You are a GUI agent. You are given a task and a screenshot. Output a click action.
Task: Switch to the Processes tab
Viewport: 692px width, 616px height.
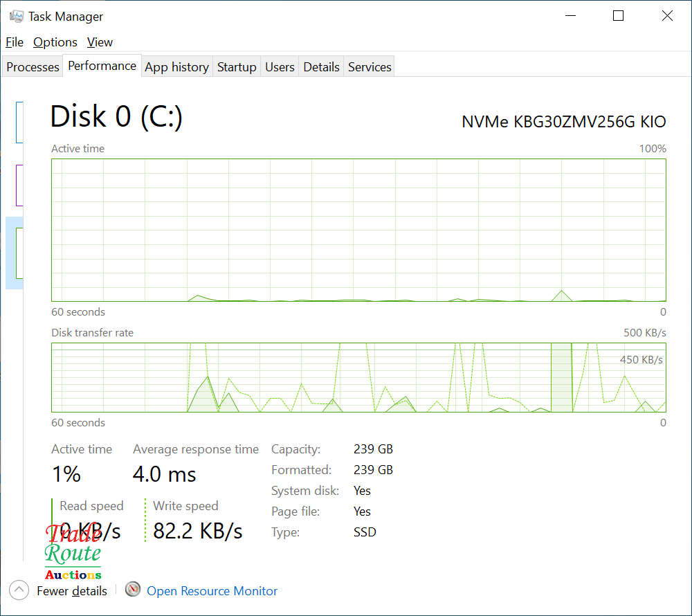32,66
